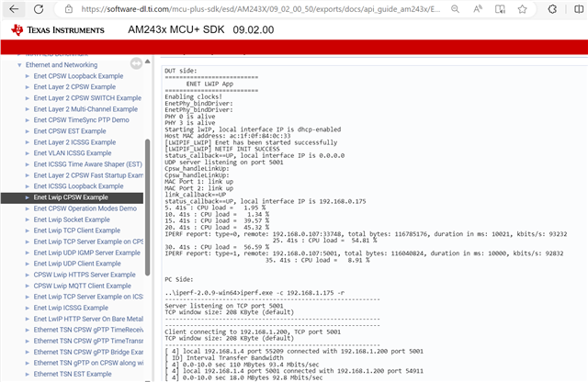Open Ethernet TSN gPTP on CPSW along

point(88,363)
